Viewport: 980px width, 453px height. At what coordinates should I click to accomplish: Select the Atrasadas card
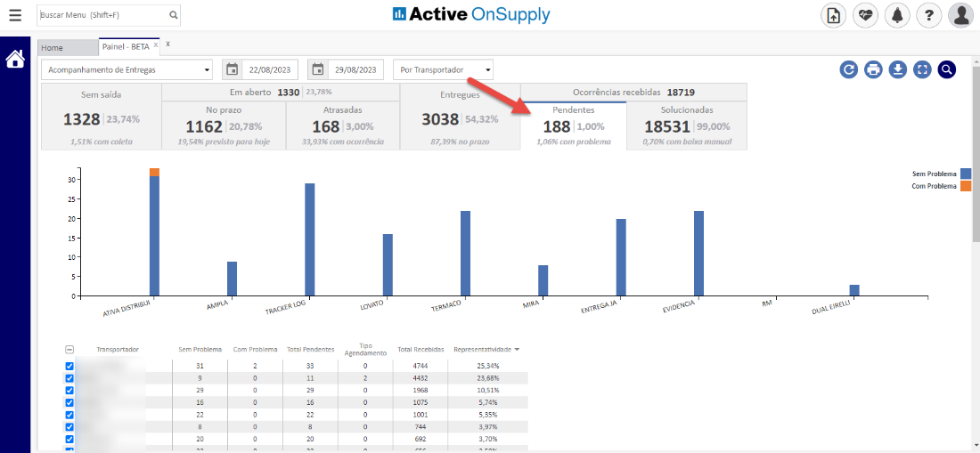point(342,126)
